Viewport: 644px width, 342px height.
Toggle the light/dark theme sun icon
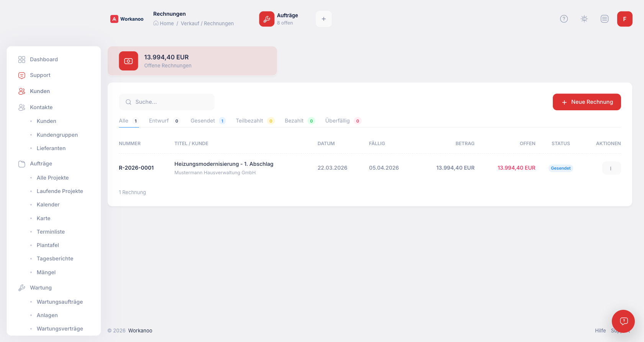pyautogui.click(x=584, y=19)
